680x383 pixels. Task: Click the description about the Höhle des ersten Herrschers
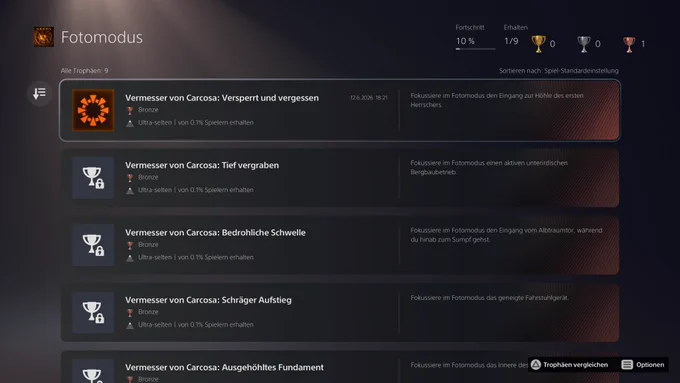497,100
